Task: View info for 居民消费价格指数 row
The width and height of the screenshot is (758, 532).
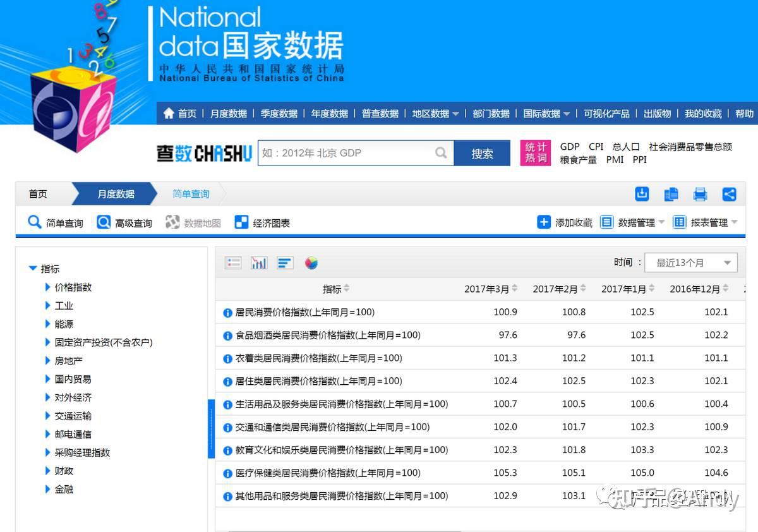Action: click(x=227, y=312)
